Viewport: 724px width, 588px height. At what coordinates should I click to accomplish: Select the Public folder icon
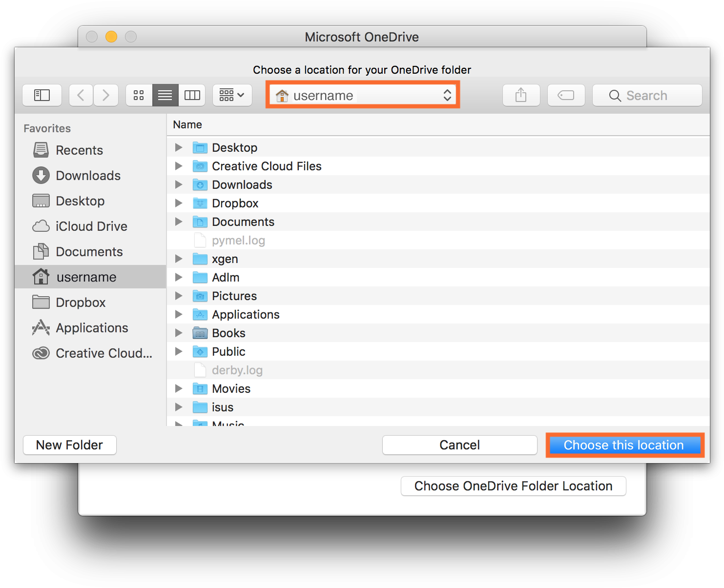(x=200, y=351)
